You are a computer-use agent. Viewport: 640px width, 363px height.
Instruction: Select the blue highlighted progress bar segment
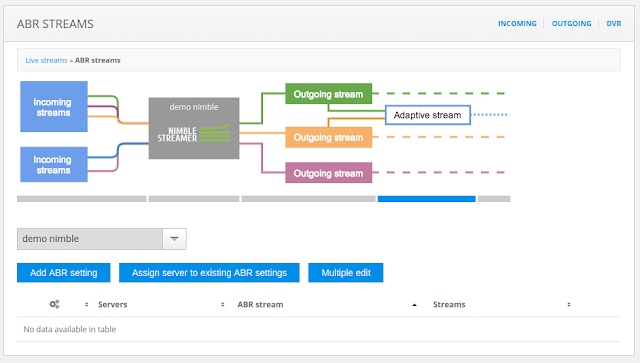click(427, 199)
